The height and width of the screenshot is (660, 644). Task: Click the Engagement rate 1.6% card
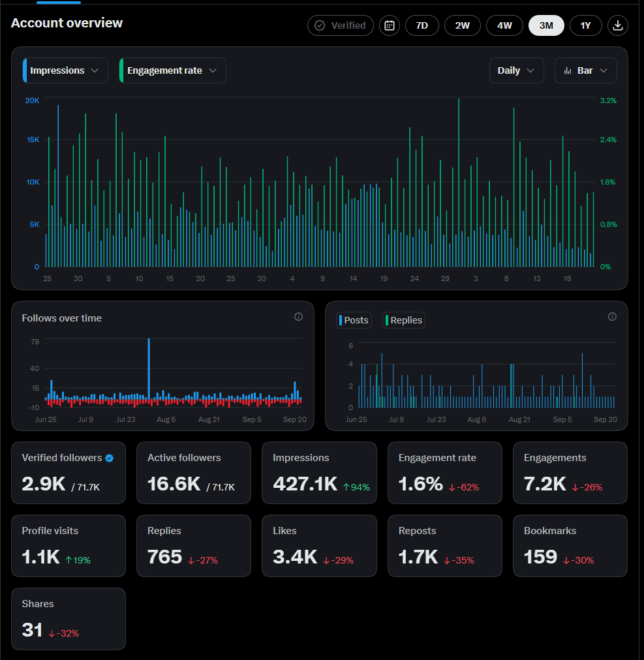coord(445,473)
